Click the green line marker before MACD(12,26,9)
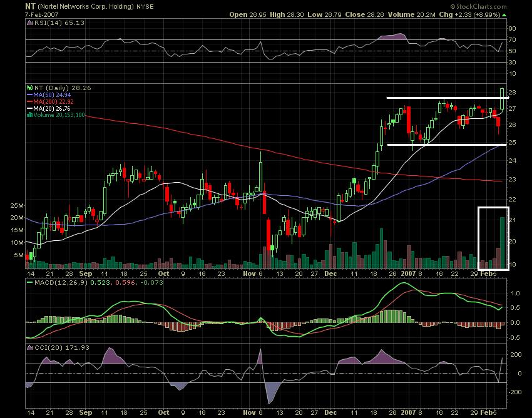Screen dimensions: 532x418 (x=29, y=282)
